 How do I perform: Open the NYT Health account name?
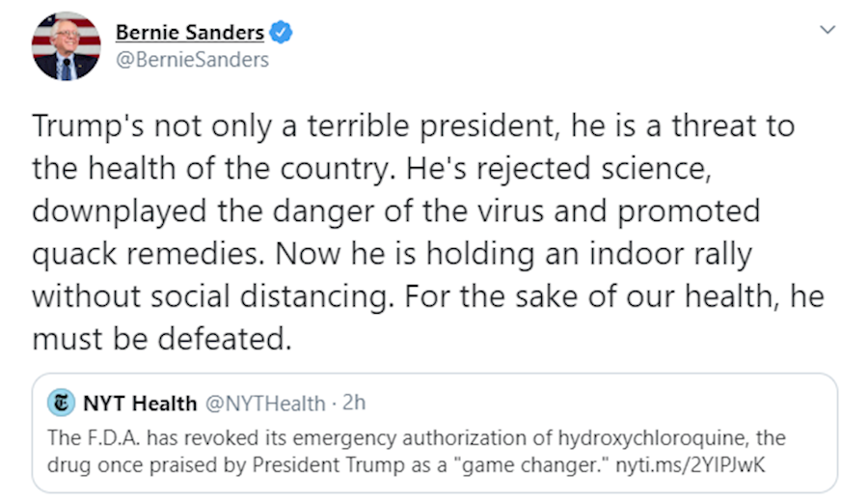[x=140, y=403]
